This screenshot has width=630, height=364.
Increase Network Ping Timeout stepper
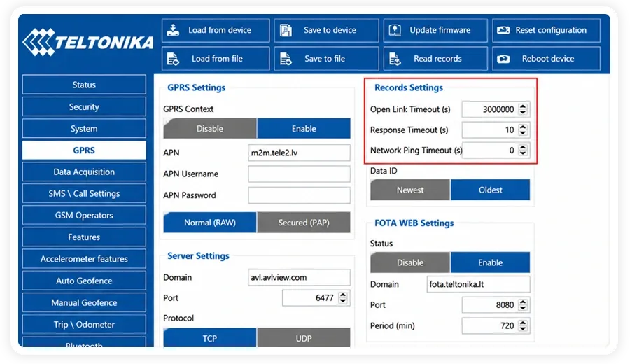point(523,147)
